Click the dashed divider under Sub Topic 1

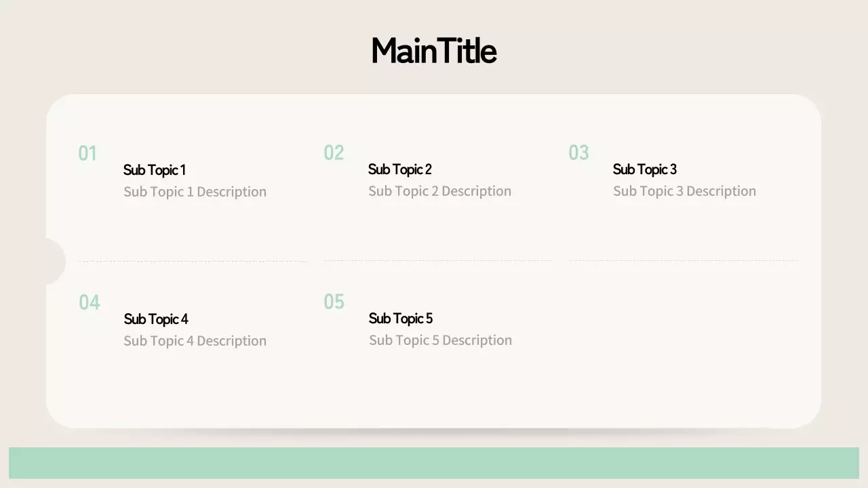(193, 261)
